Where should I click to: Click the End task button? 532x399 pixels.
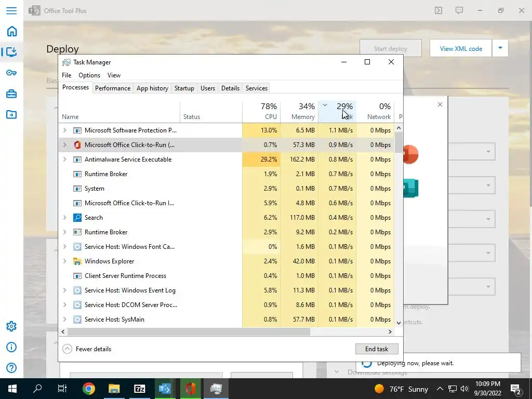pyautogui.click(x=377, y=349)
